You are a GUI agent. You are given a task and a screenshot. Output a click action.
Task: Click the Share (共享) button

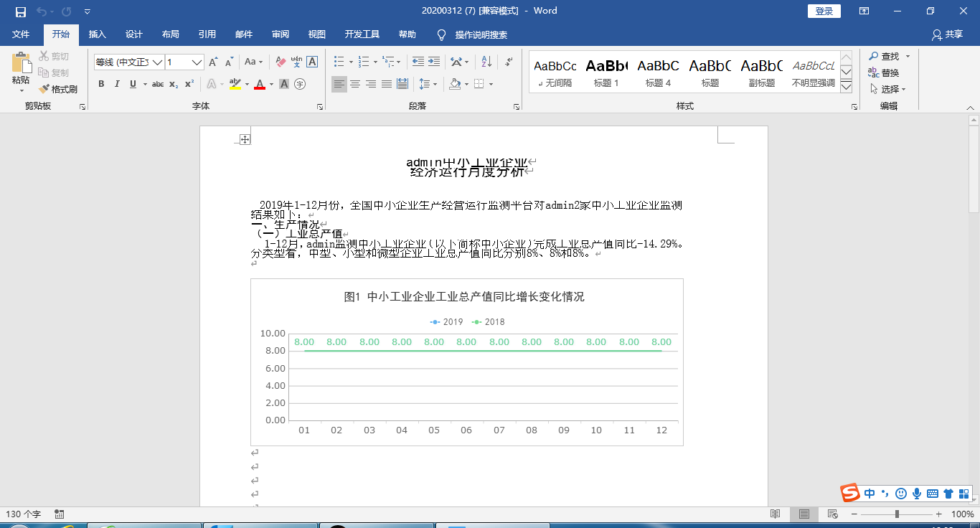pyautogui.click(x=947, y=34)
